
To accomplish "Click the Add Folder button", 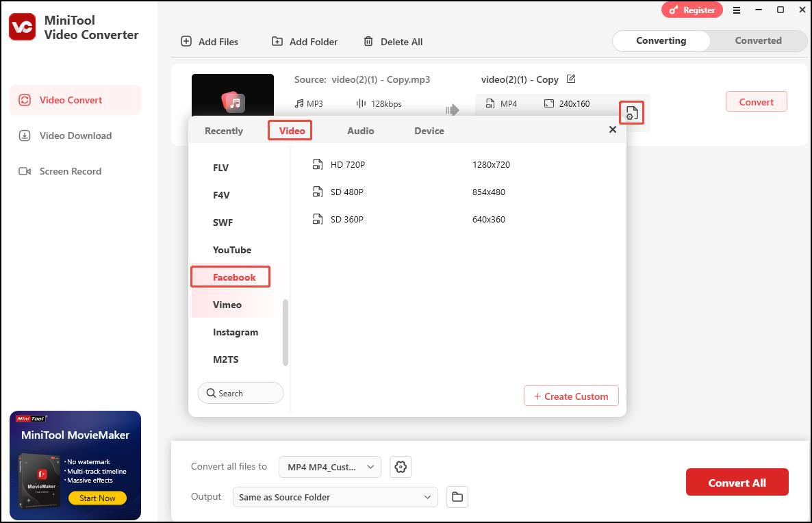I will [x=305, y=42].
